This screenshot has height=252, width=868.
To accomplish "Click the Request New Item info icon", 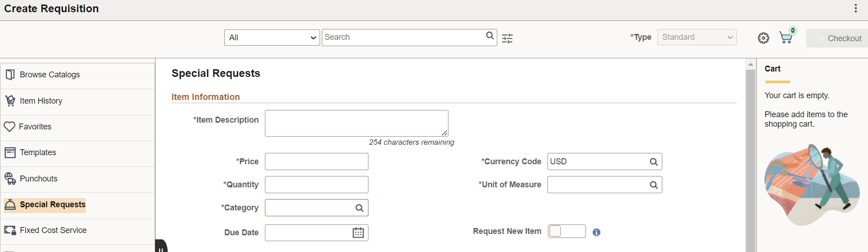I will (596, 232).
